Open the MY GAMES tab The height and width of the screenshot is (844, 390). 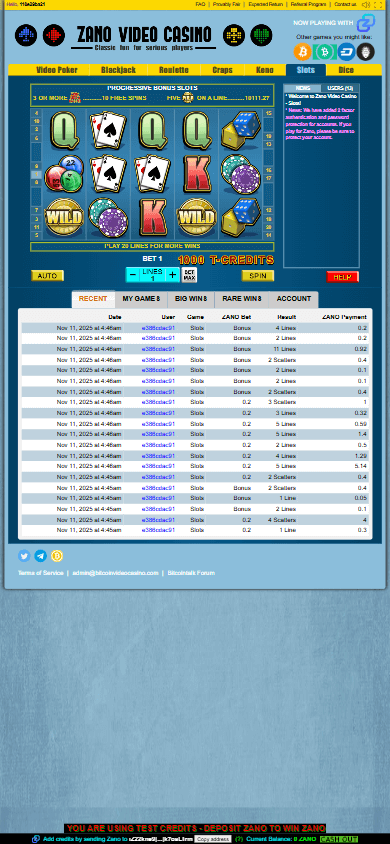[x=141, y=299]
